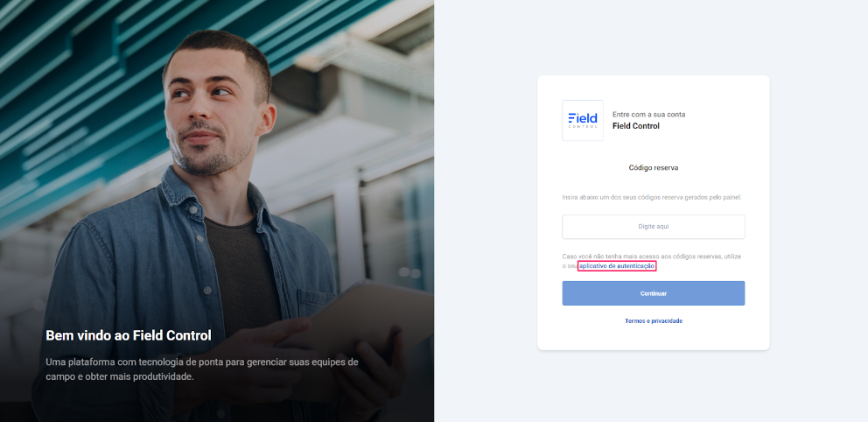
Task: Open the 'aplicativo de autenticação' link
Action: pos(617,266)
